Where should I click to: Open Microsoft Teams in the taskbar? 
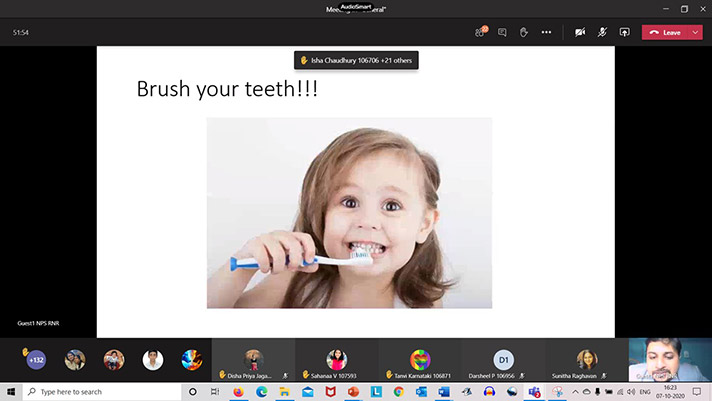click(534, 392)
